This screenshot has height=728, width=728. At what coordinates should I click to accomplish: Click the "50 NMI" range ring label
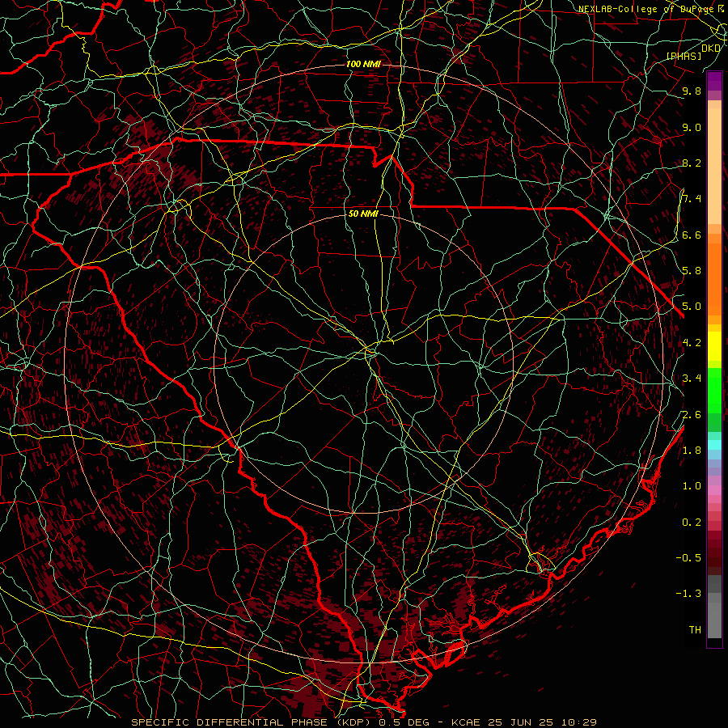tap(363, 214)
